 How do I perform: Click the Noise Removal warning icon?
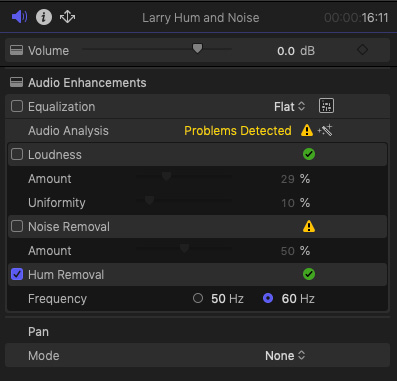pos(309,226)
